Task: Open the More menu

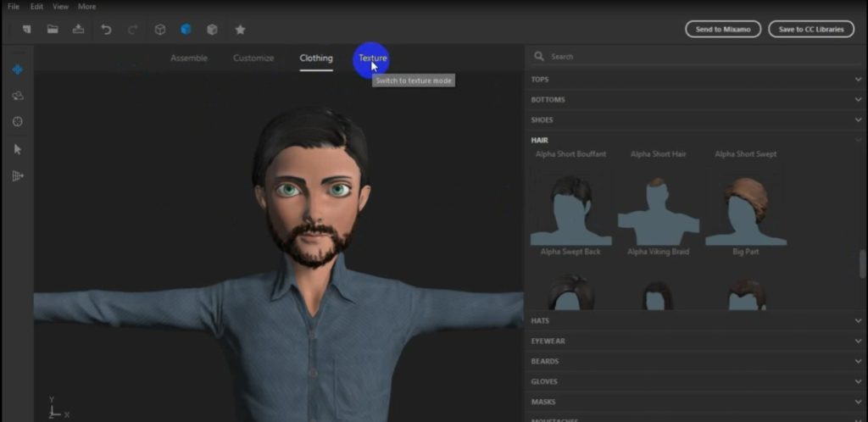Action: 87,7
